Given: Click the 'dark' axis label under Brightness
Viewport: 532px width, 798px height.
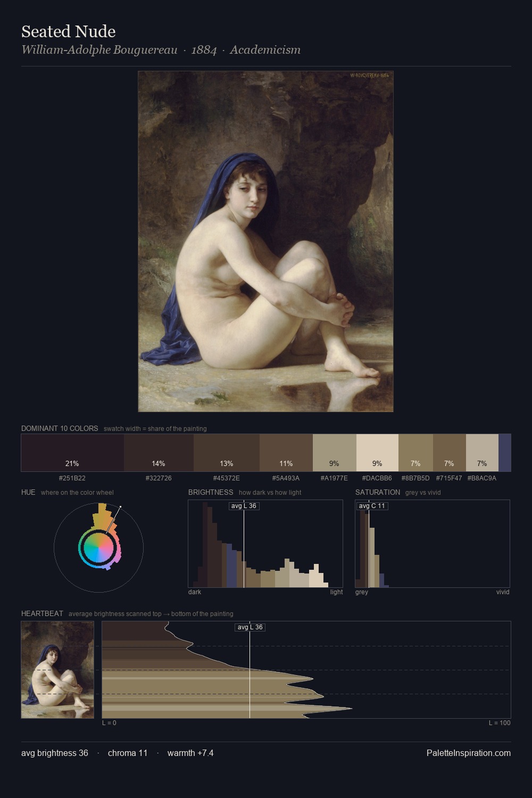Looking at the screenshot, I should 195,592.
